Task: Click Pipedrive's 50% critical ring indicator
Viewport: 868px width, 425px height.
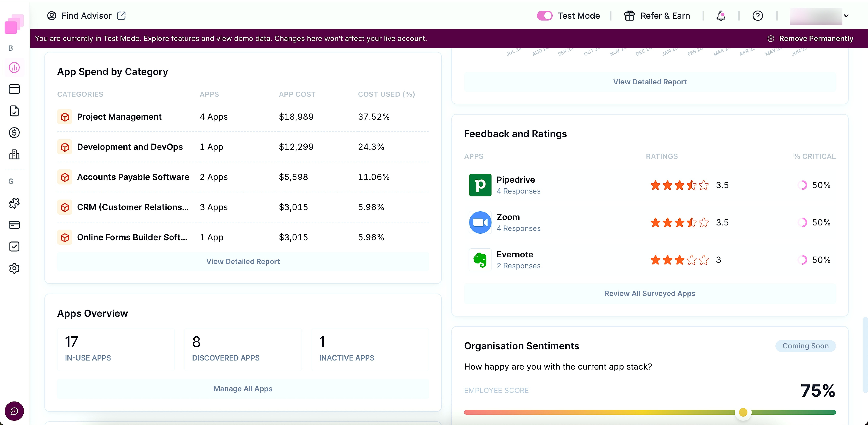Action: pyautogui.click(x=802, y=185)
